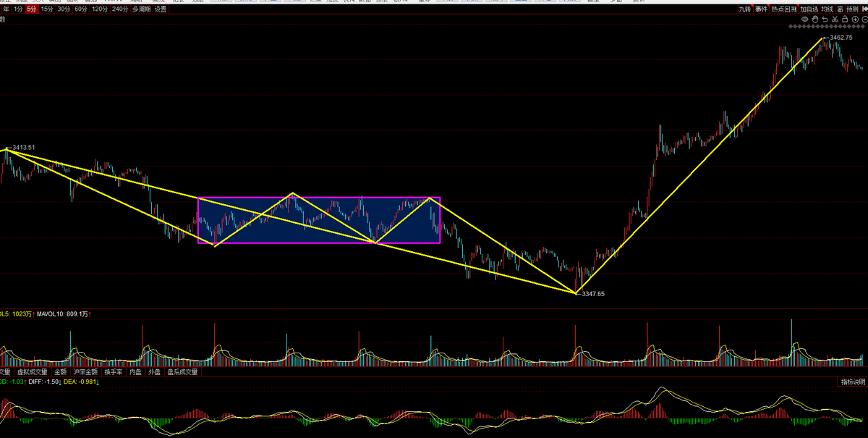
Task: Open the 设置 settings button
Action: 161,9
